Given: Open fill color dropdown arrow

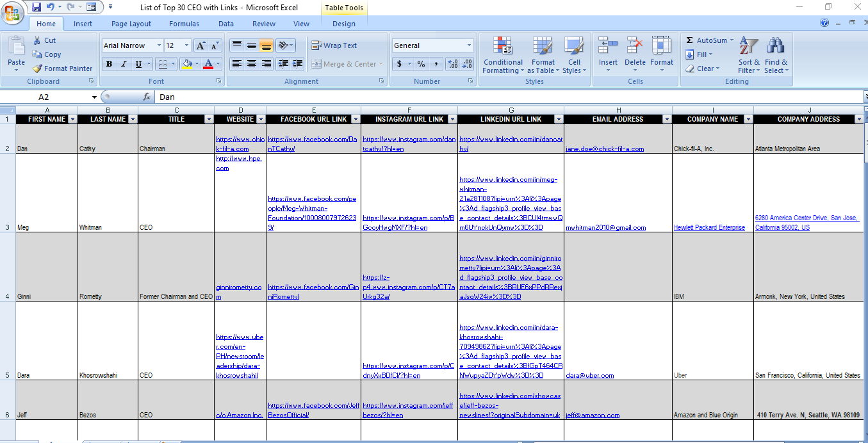Looking at the screenshot, I should [x=196, y=64].
